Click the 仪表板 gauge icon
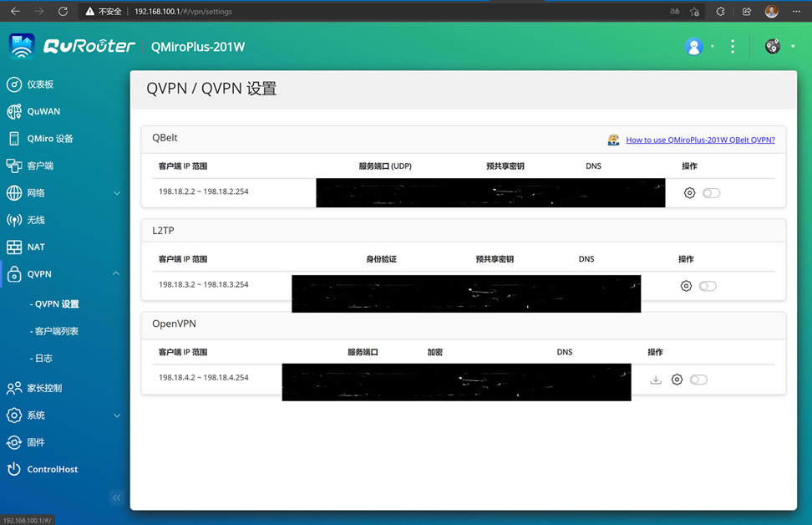Image resolution: width=812 pixels, height=525 pixels. point(14,84)
